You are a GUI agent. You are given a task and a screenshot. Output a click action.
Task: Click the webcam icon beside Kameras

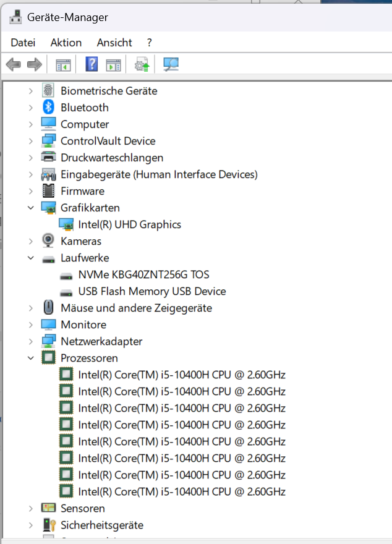[x=48, y=240]
